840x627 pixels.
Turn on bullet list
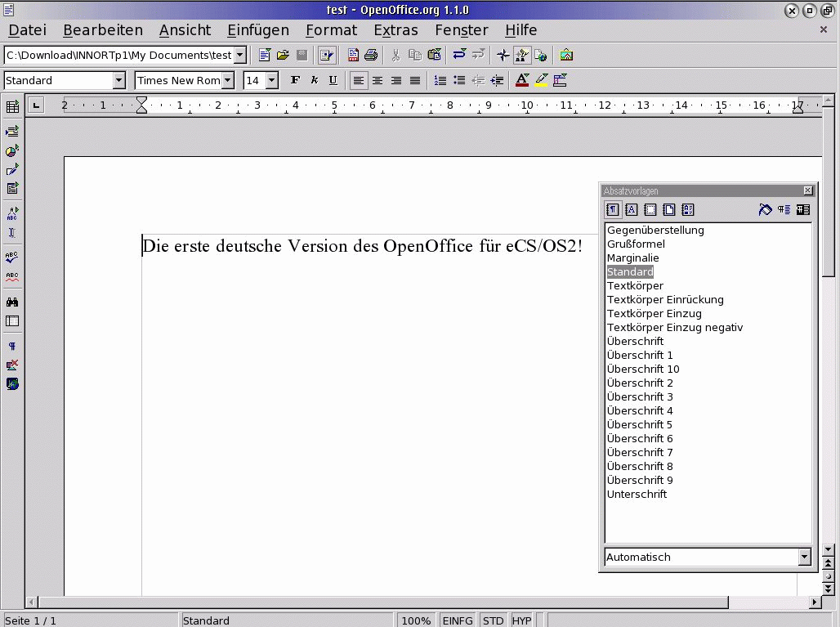459,80
